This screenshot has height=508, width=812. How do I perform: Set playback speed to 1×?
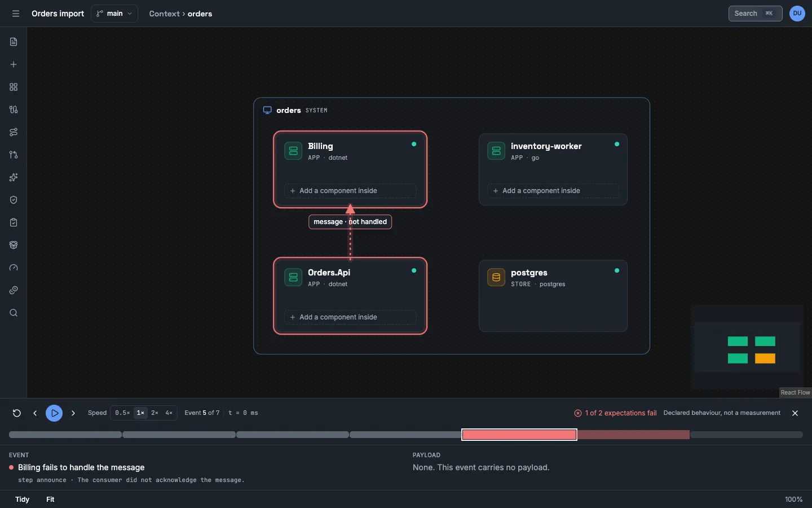coord(140,413)
